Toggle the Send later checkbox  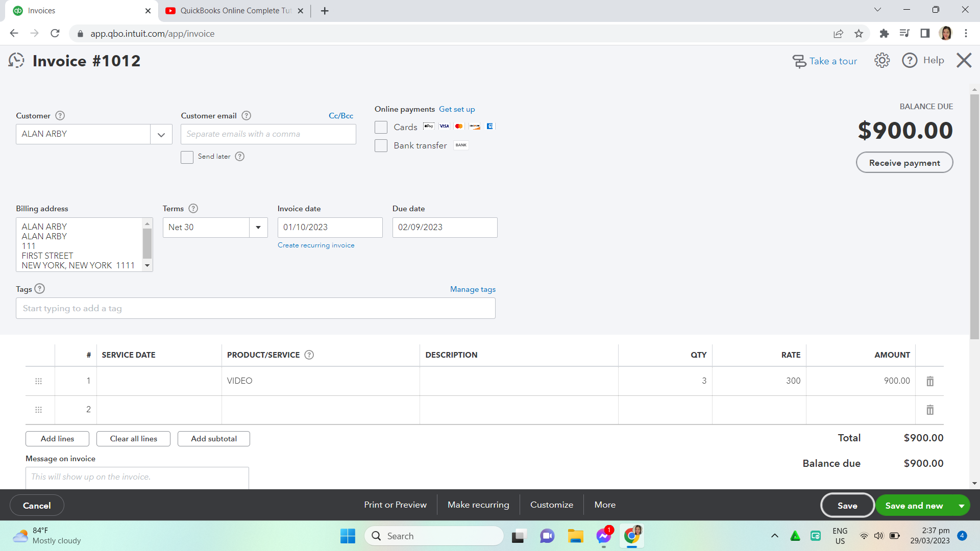point(187,157)
